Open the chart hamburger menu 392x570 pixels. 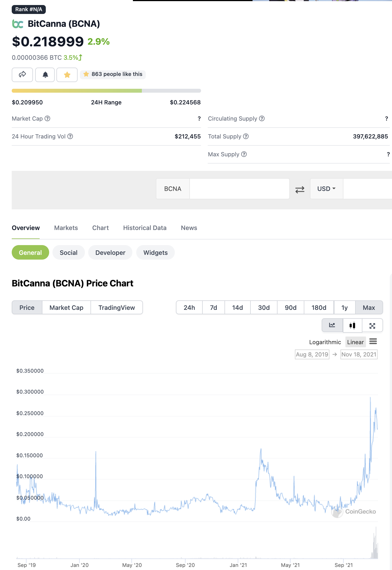[373, 341]
